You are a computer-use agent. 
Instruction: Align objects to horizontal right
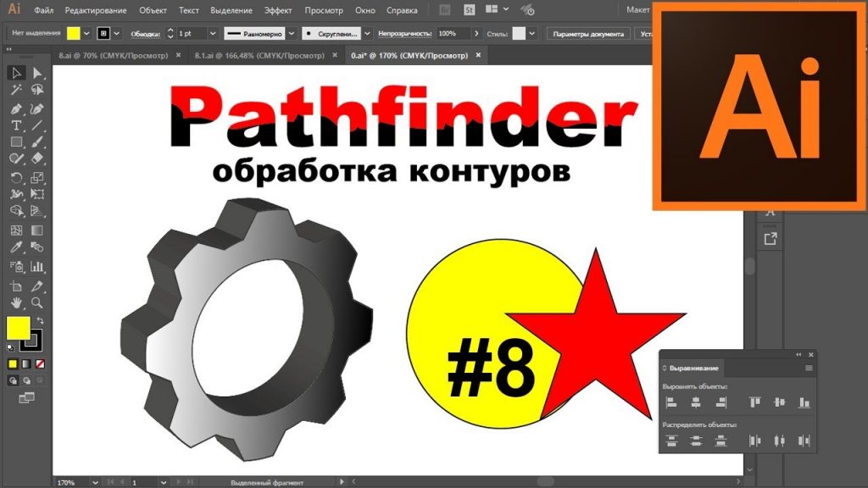(x=721, y=402)
